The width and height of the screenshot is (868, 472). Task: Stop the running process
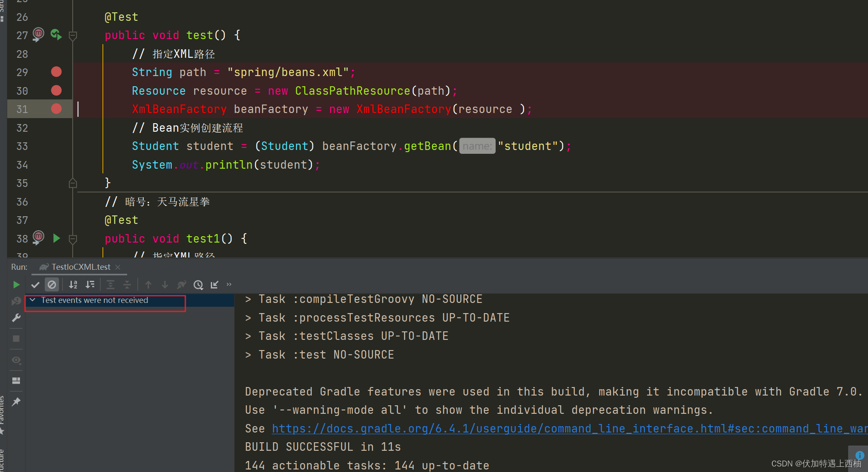tap(16, 339)
